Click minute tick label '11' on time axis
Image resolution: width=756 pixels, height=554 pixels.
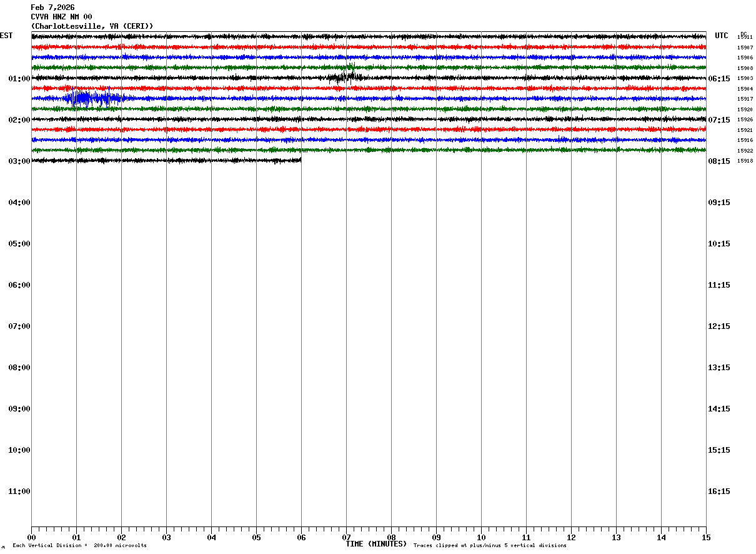click(526, 538)
